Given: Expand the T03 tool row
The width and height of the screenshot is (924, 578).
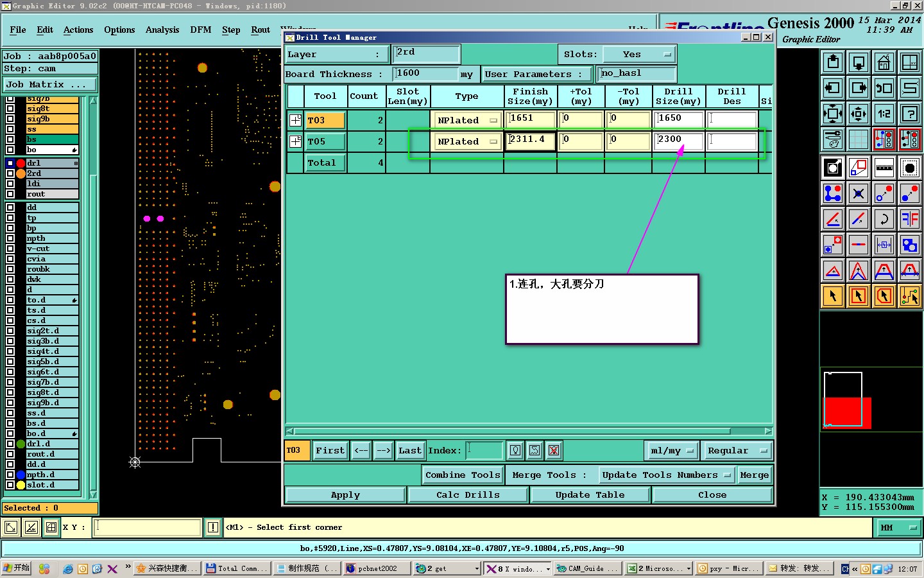Looking at the screenshot, I should coord(295,120).
